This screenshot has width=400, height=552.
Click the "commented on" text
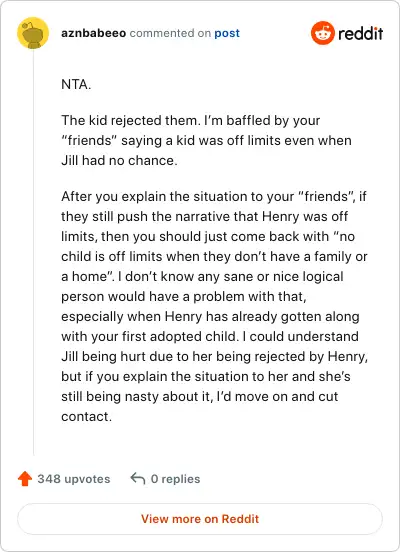(x=170, y=33)
